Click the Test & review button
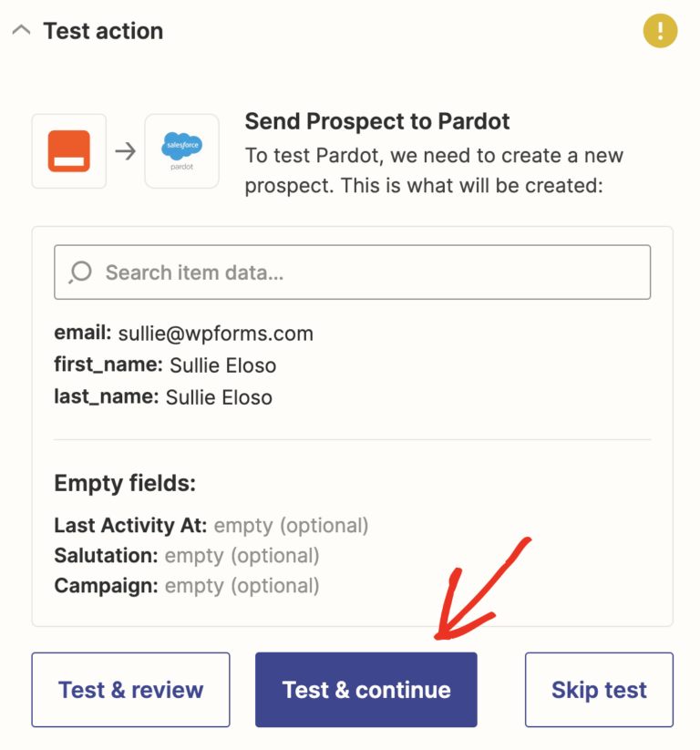The width and height of the screenshot is (700, 750). (130, 690)
